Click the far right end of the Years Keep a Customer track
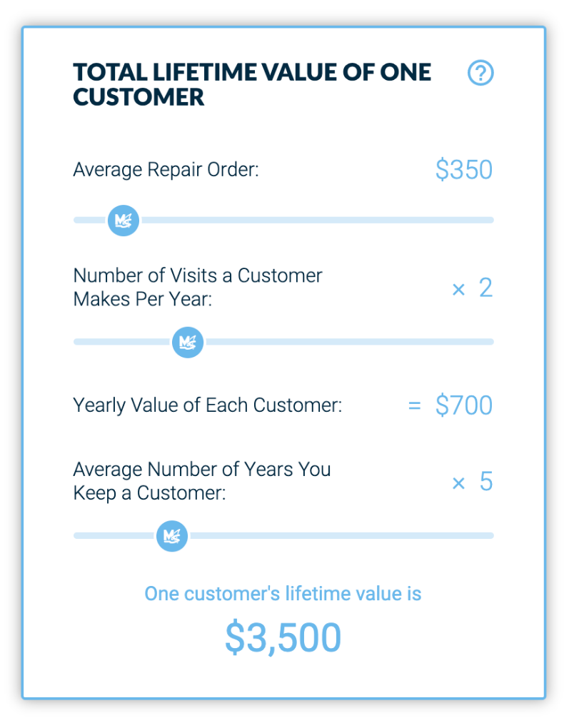This screenshot has width=574, height=728. (x=490, y=535)
